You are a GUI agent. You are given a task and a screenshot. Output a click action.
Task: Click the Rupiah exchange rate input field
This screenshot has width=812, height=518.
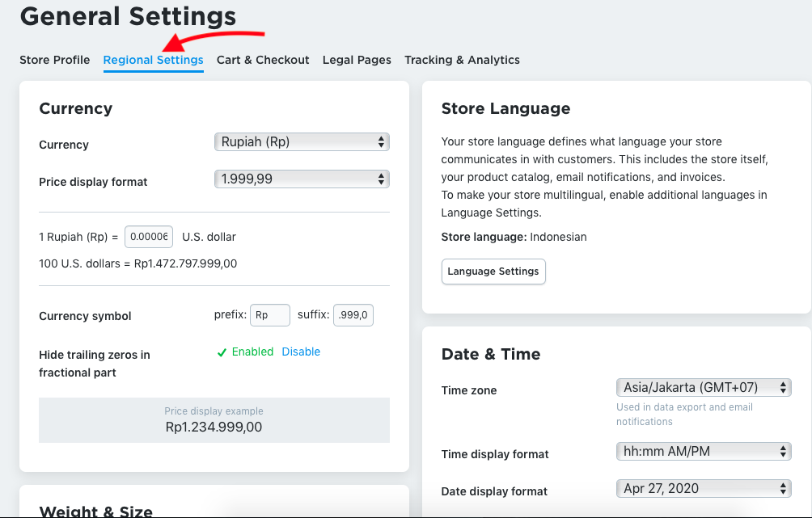(x=149, y=237)
